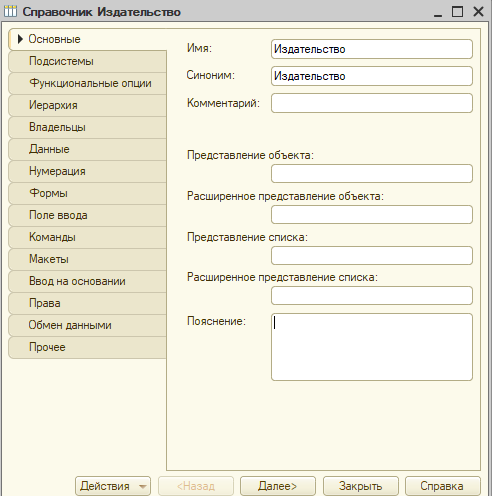Go to the Владельцы tab
Viewport: 492px width, 496px height.
click(x=87, y=127)
